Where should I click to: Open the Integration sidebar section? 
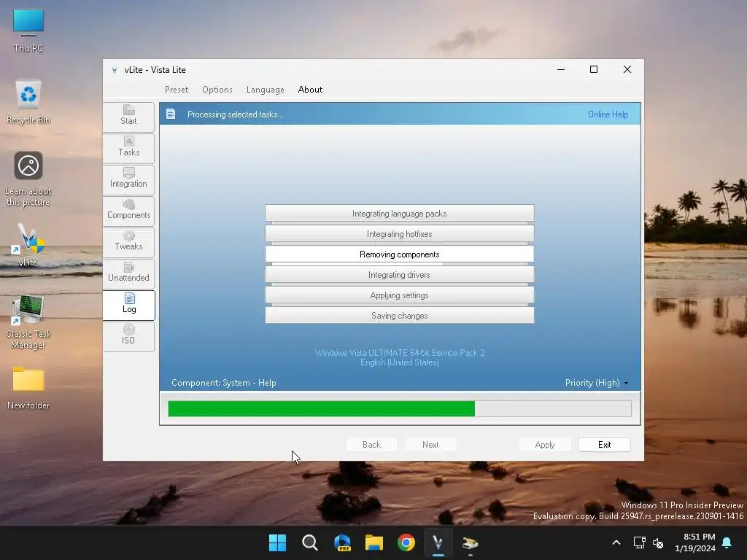tap(128, 179)
